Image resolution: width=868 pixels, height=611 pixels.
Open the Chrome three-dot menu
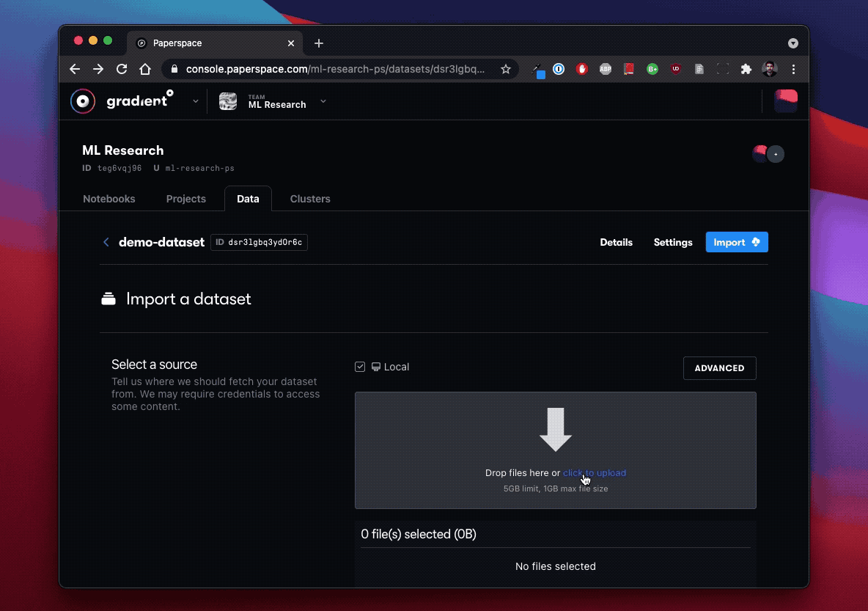(x=793, y=69)
